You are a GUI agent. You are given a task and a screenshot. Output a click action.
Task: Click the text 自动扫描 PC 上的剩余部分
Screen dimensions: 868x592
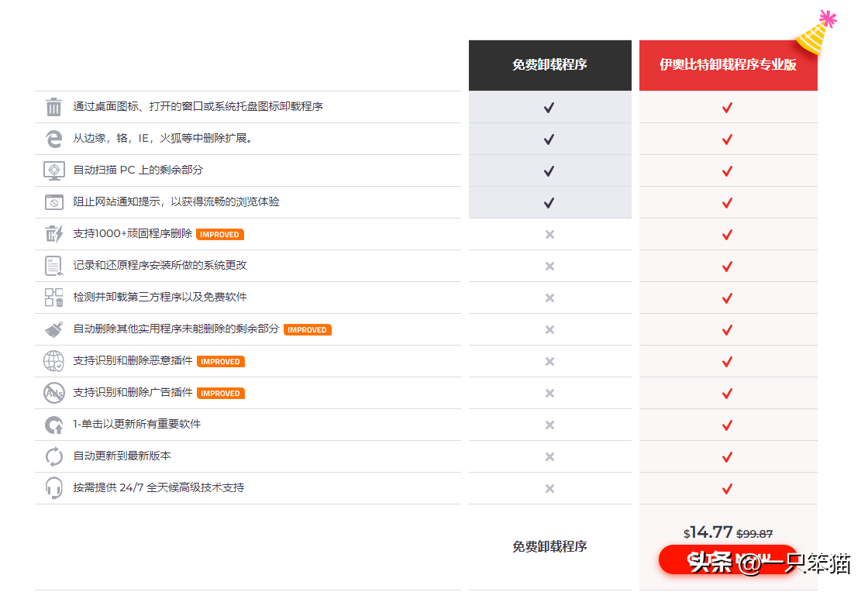pos(138,170)
